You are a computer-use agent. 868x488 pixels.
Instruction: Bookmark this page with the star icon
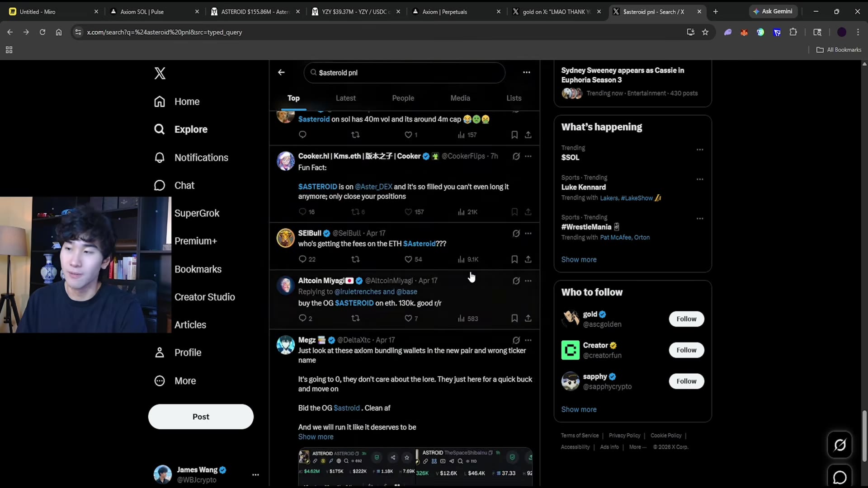(705, 32)
